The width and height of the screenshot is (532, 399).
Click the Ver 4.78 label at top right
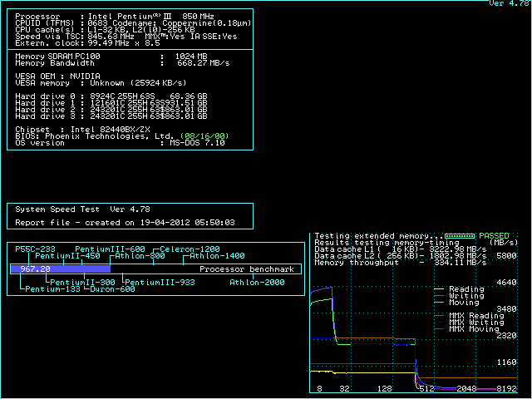[509, 3]
